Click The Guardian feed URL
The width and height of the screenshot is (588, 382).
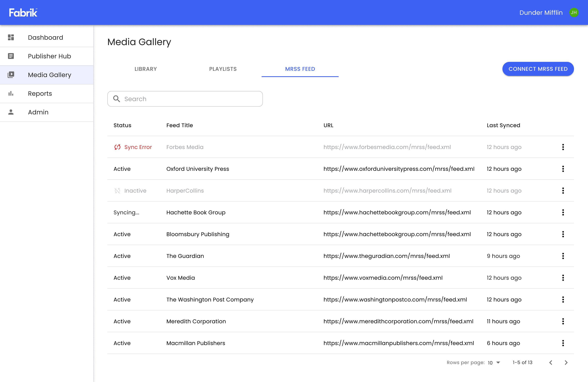(x=387, y=256)
